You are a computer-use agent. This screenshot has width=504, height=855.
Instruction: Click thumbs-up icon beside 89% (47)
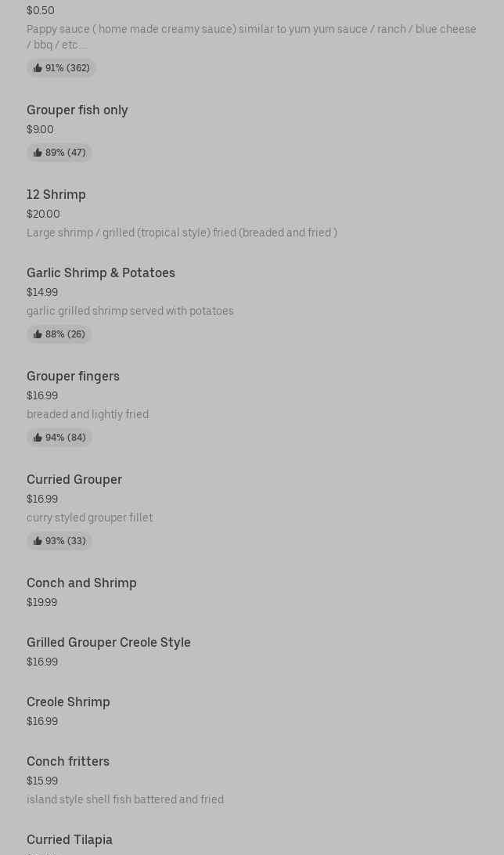pos(38,153)
